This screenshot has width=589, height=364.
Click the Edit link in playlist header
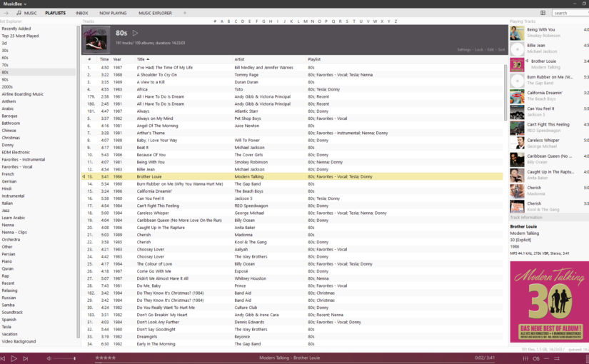coord(490,49)
